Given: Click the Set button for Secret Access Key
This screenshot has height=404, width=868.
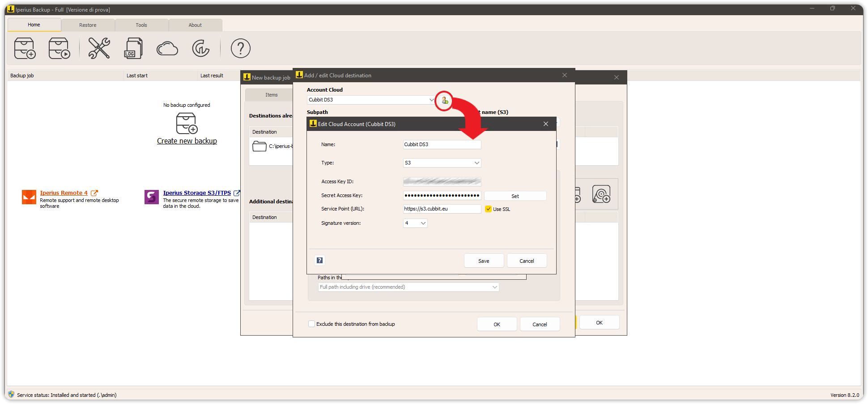Looking at the screenshot, I should coord(515,196).
